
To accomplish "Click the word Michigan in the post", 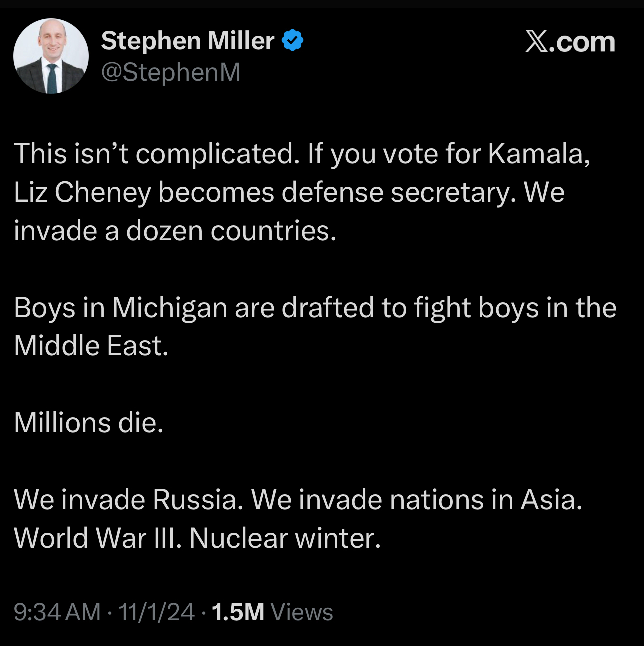I will [170, 308].
